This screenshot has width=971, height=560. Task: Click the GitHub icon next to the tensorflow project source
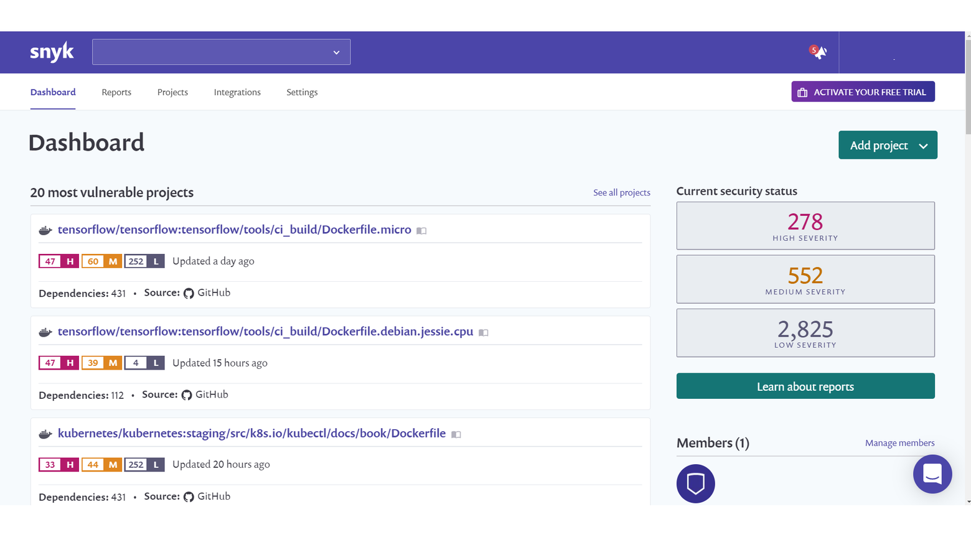(189, 292)
